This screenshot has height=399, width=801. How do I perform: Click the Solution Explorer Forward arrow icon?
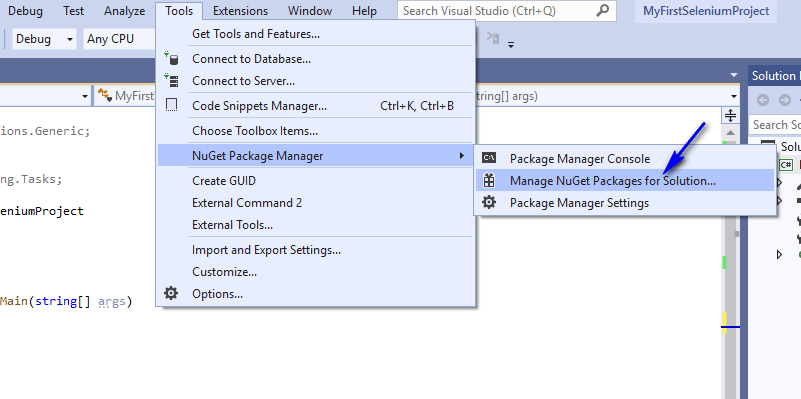tap(785, 100)
